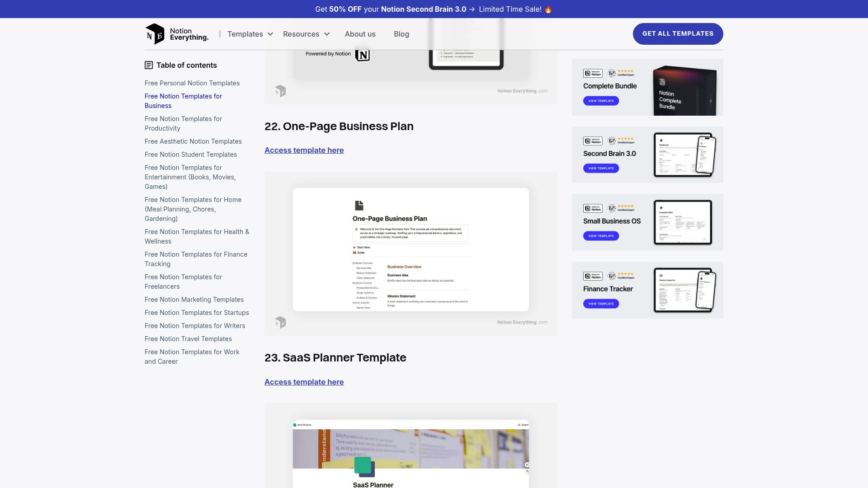Click Certified Expert badge on Complete Bundle

coord(621,73)
